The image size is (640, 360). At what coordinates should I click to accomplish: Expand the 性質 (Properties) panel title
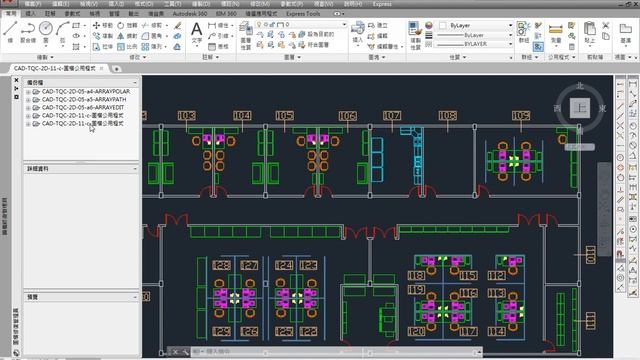click(457, 57)
